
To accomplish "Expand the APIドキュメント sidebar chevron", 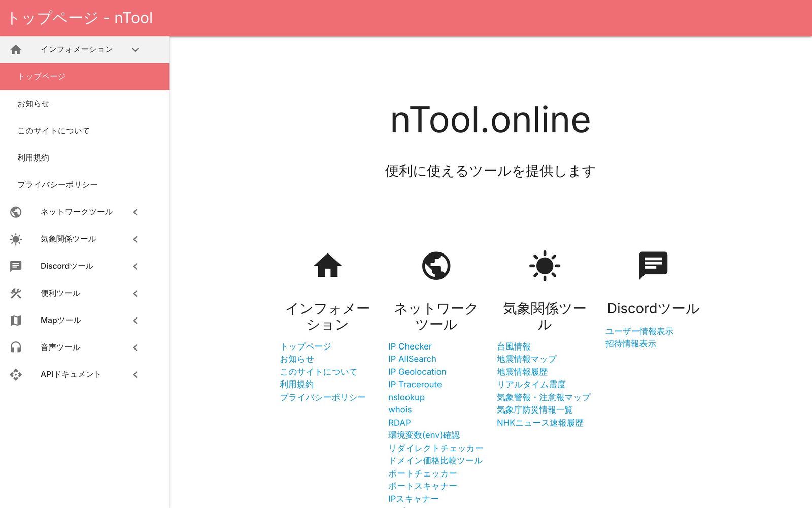I will coord(135,374).
